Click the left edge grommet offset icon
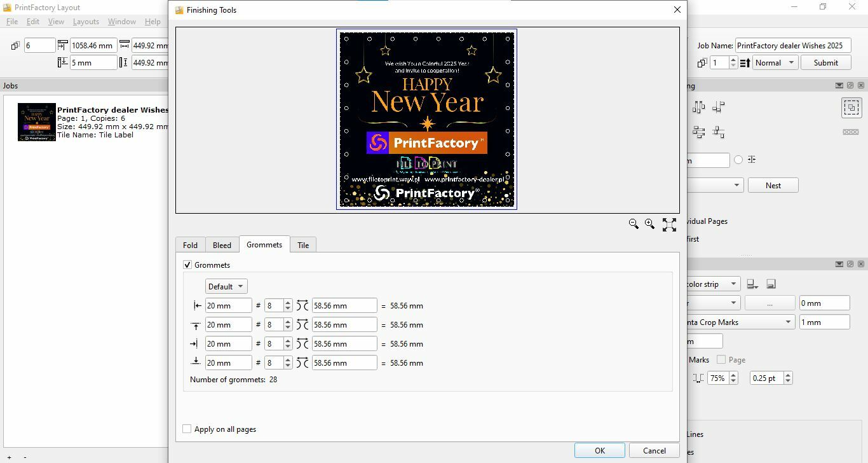Viewport: 868px width, 463px height. click(197, 306)
